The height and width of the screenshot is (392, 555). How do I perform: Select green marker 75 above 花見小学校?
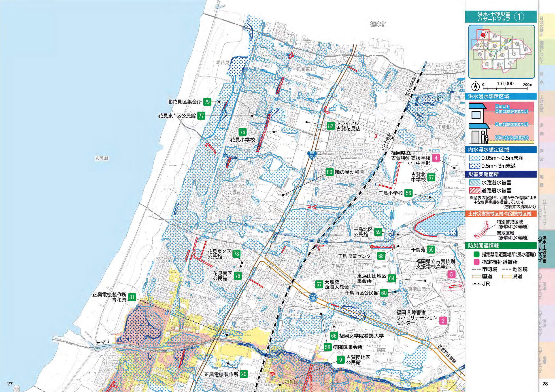(242, 132)
